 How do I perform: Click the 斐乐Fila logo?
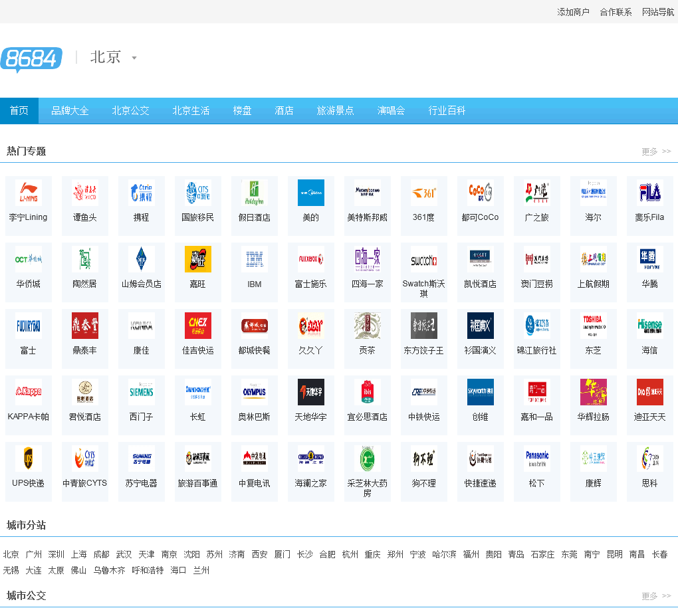click(650, 192)
